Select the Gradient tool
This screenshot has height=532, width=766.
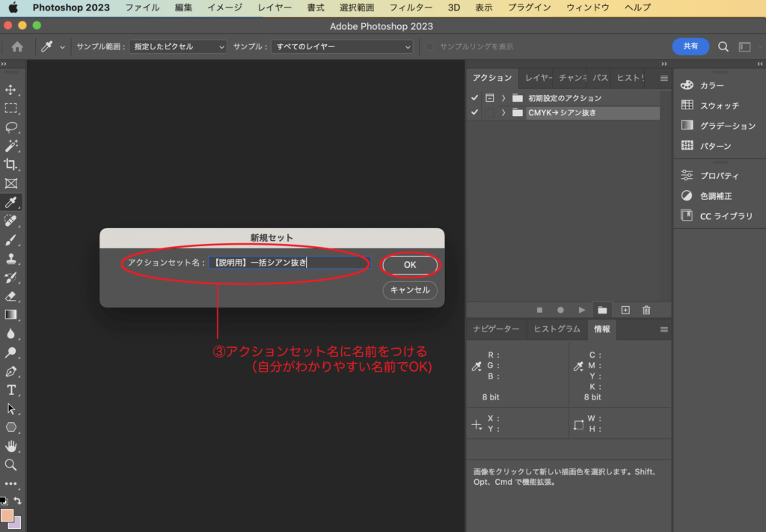pos(10,314)
